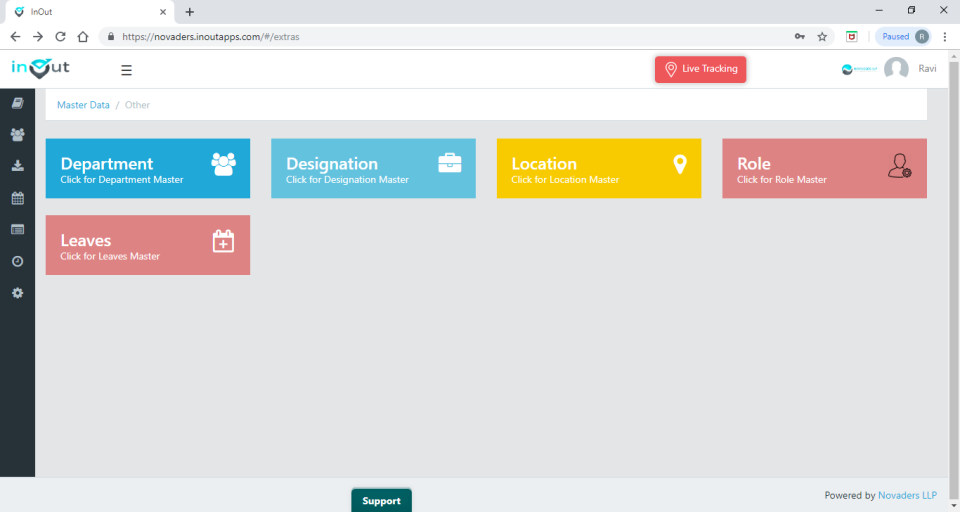960x512 pixels.
Task: Open the Designation master card
Action: [x=373, y=168]
